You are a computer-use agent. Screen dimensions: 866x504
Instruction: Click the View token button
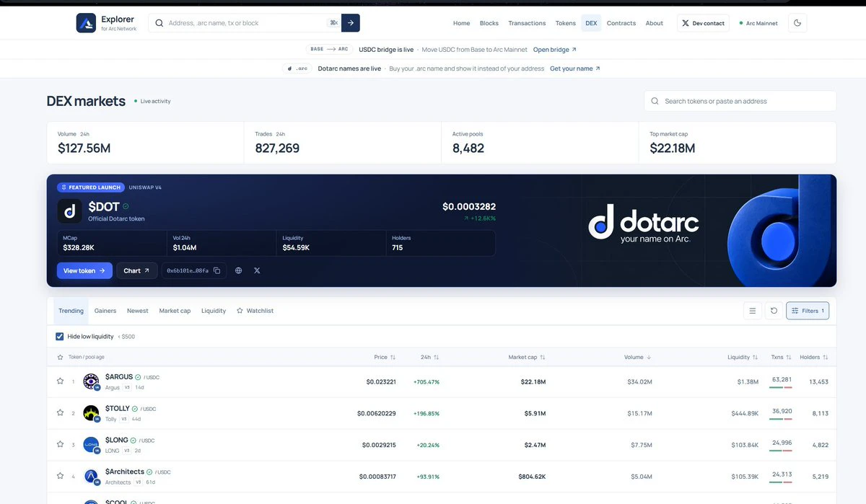(x=84, y=270)
